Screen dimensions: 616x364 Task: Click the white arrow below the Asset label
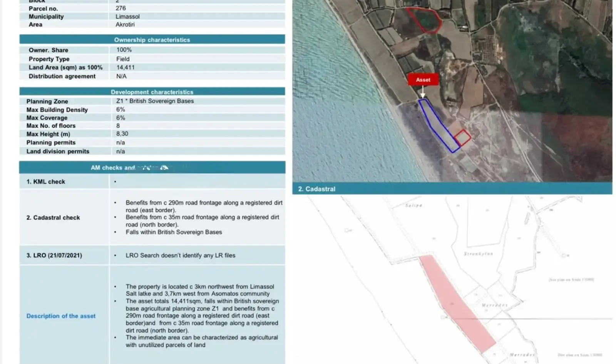coord(422,92)
